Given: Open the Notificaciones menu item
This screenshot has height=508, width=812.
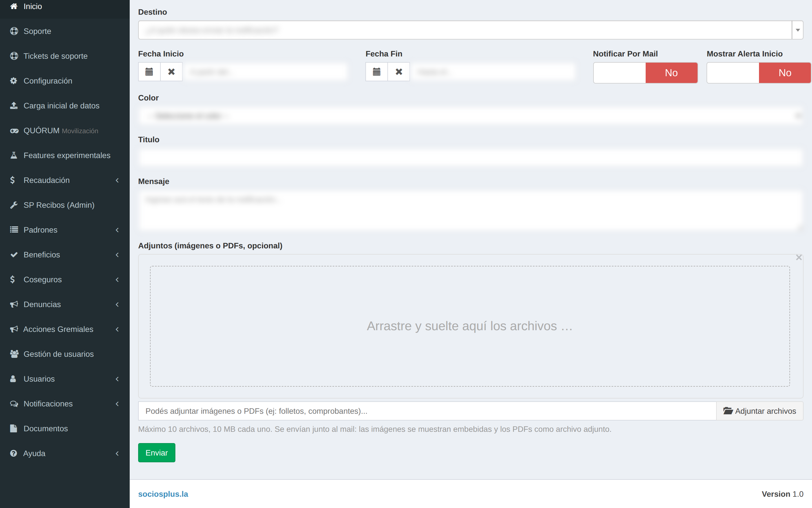Looking at the screenshot, I should pos(65,404).
